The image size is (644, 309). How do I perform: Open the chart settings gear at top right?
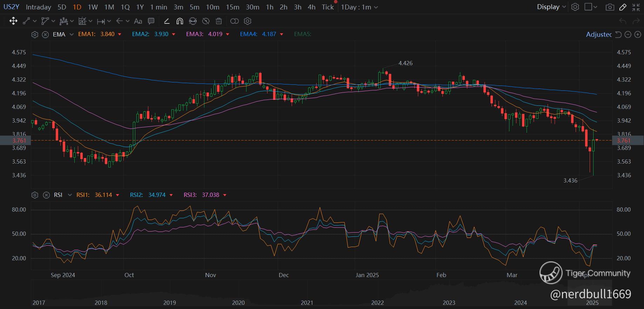575,7
